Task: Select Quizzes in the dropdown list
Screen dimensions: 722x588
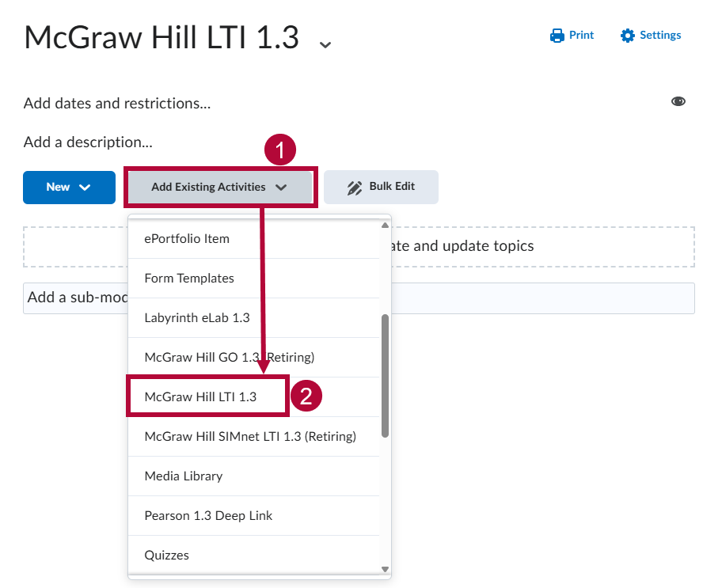Action: pyautogui.click(x=167, y=555)
